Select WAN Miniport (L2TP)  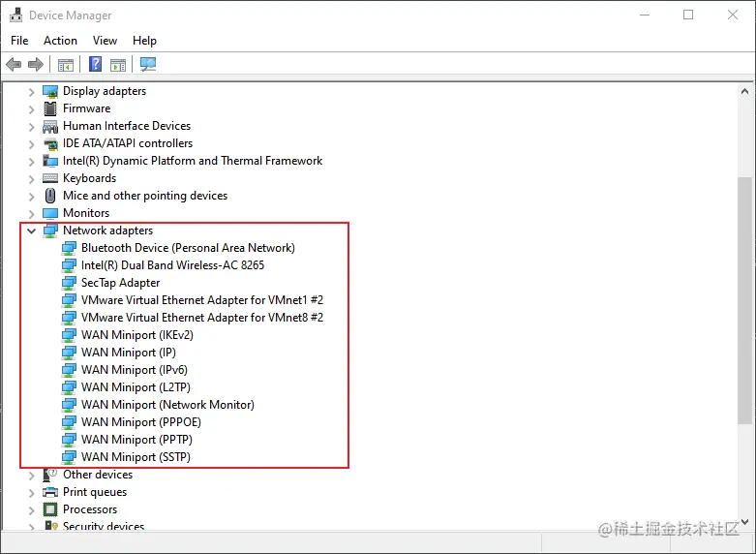point(136,387)
